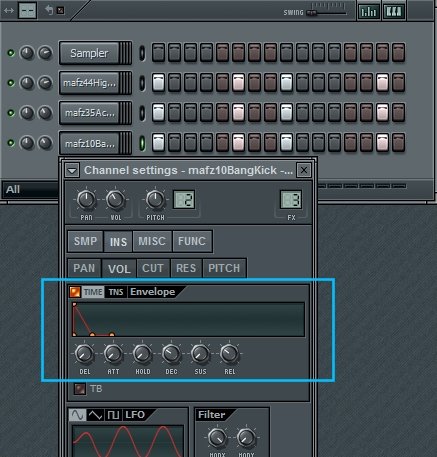This screenshot has height=457, width=437.
Task: Select the sine LFO shape icon
Action: [77, 415]
